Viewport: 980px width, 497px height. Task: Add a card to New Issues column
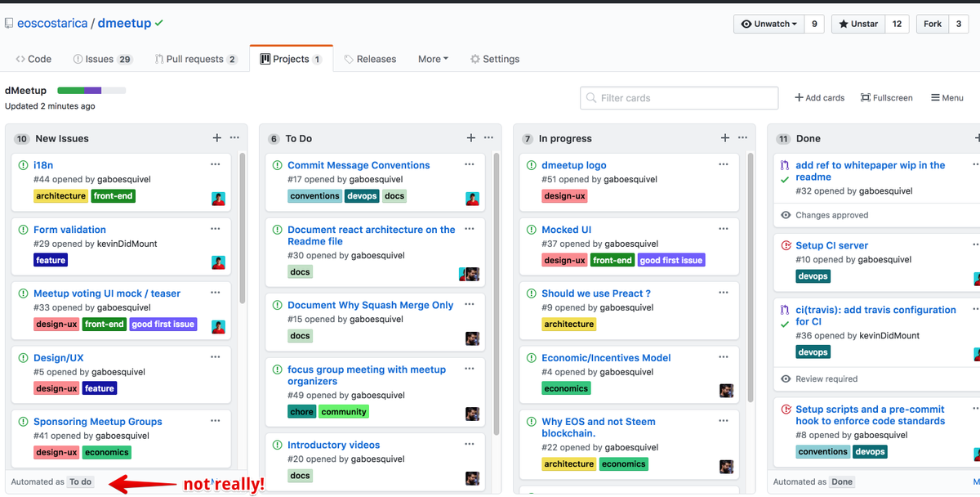216,138
